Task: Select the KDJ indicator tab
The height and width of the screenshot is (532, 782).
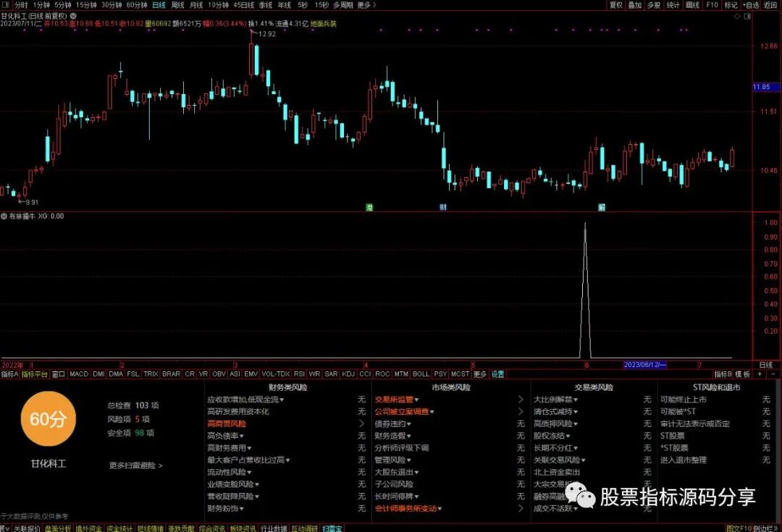Action: 348,374
